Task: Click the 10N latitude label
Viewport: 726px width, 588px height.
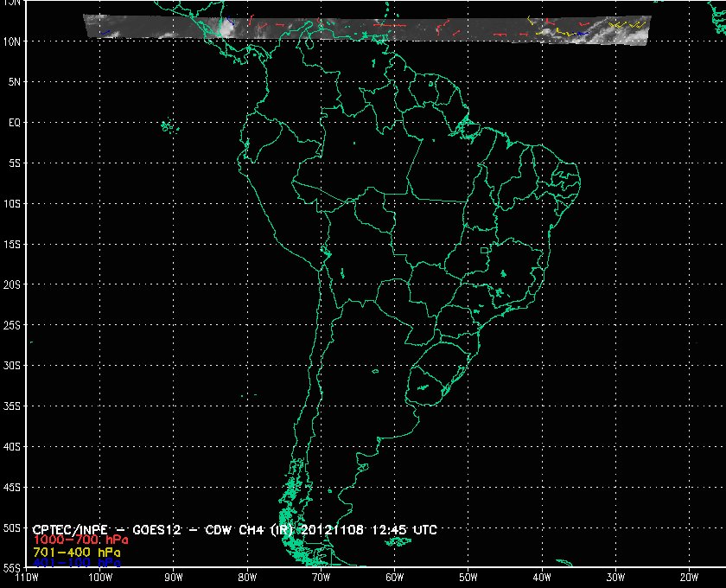Action: [12, 42]
